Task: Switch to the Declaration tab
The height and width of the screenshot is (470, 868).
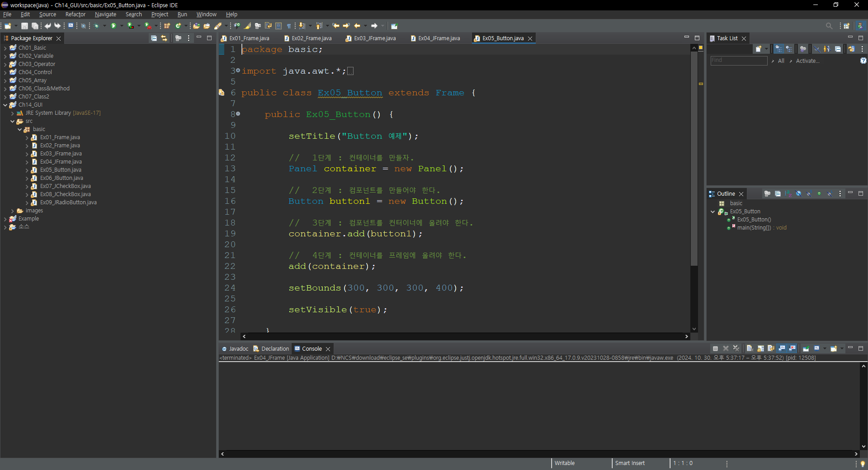Action: 271,348
